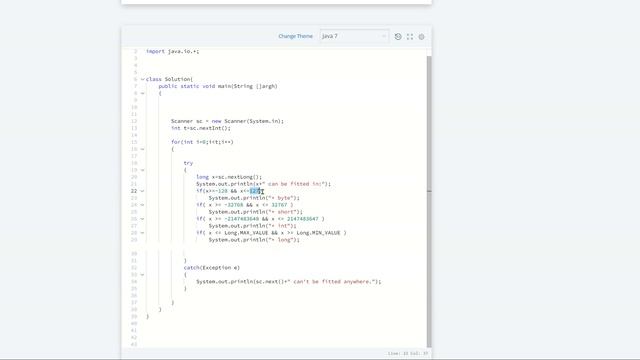Click line number 22 in the gutter
The height and width of the screenshot is (360, 640).
coord(134,191)
